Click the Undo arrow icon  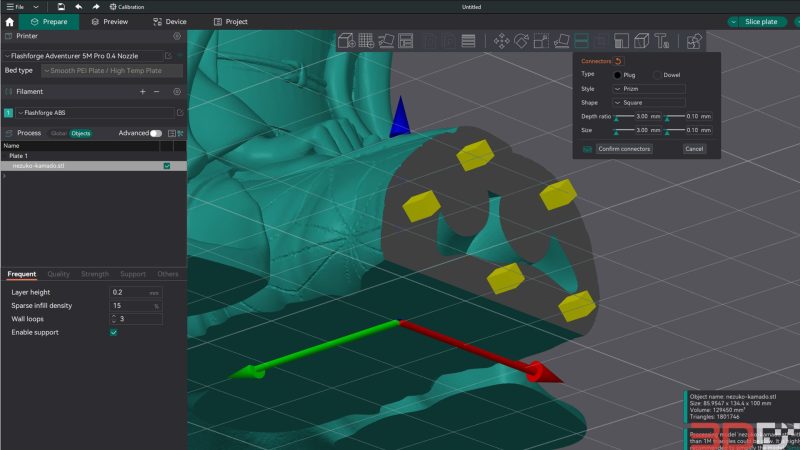(78, 7)
